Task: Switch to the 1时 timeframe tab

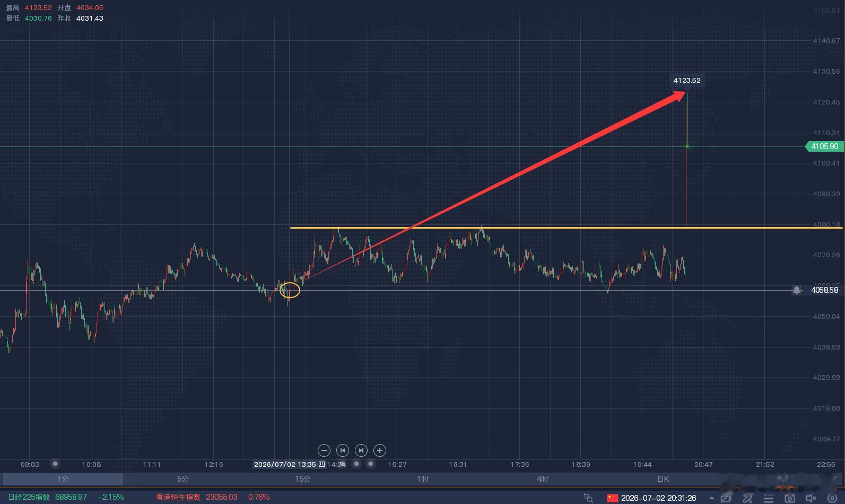Action: [423, 479]
